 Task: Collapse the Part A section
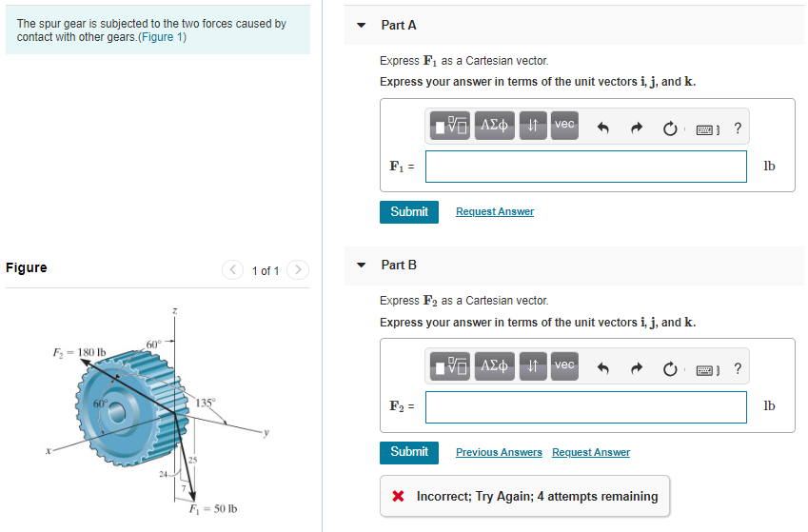tap(362, 26)
